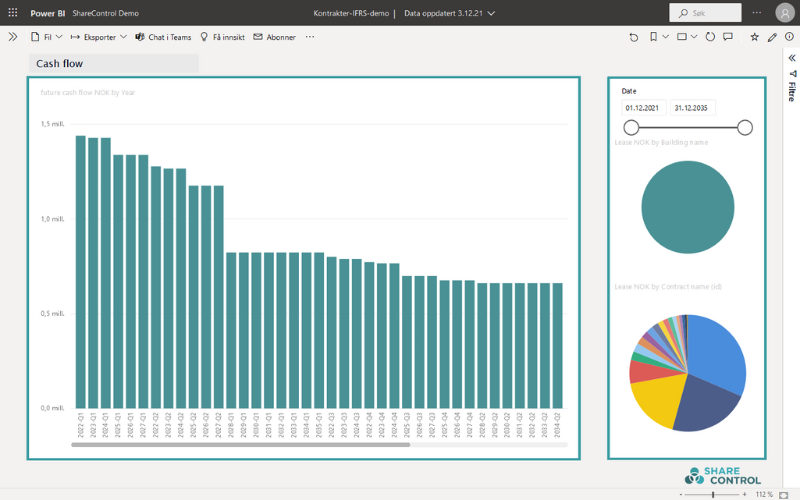
Task: Click the fit to page icon
Action: pyautogui.click(x=784, y=495)
